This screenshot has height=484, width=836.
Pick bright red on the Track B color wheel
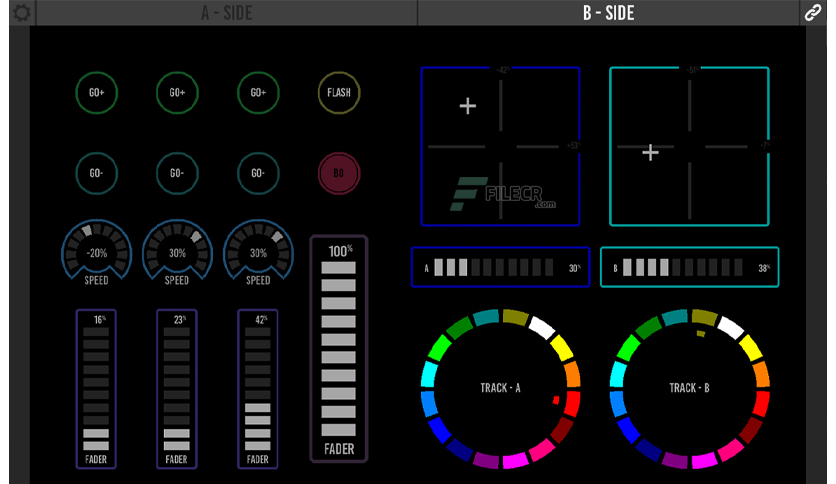761,404
